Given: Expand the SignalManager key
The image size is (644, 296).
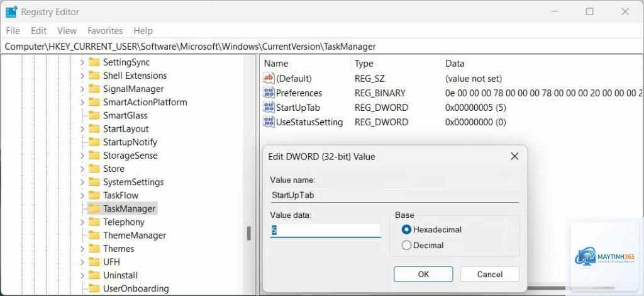Looking at the screenshot, I should point(82,89).
